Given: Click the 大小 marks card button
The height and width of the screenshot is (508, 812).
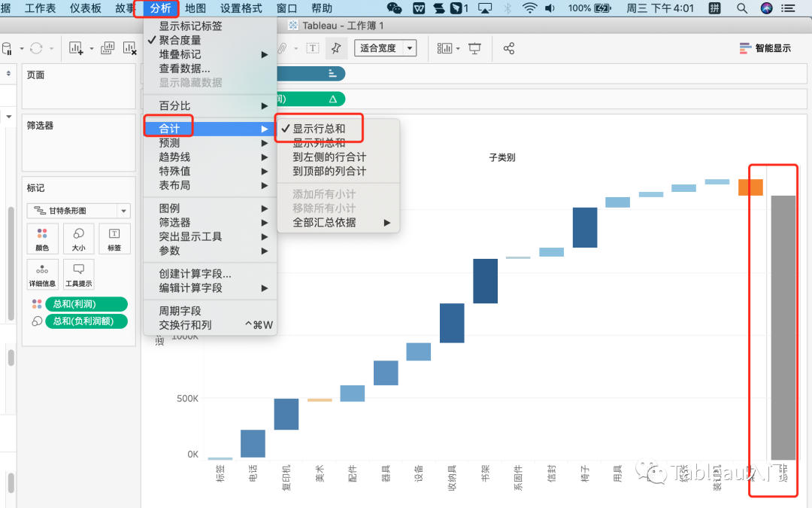Looking at the screenshot, I should pos(79,239).
